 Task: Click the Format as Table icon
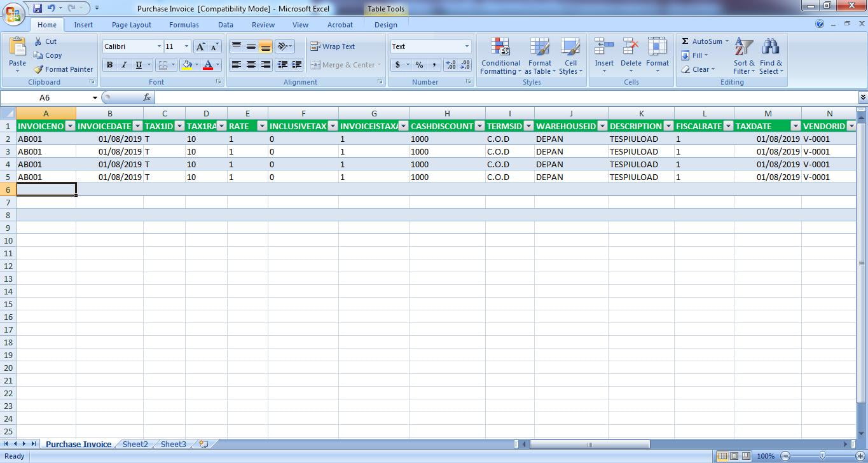click(539, 48)
